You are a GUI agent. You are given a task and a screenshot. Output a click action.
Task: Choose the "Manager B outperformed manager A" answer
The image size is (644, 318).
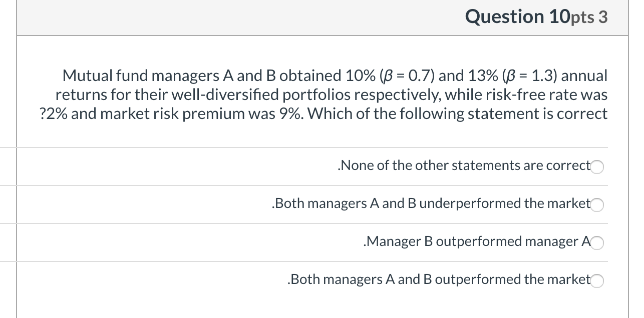(597, 243)
